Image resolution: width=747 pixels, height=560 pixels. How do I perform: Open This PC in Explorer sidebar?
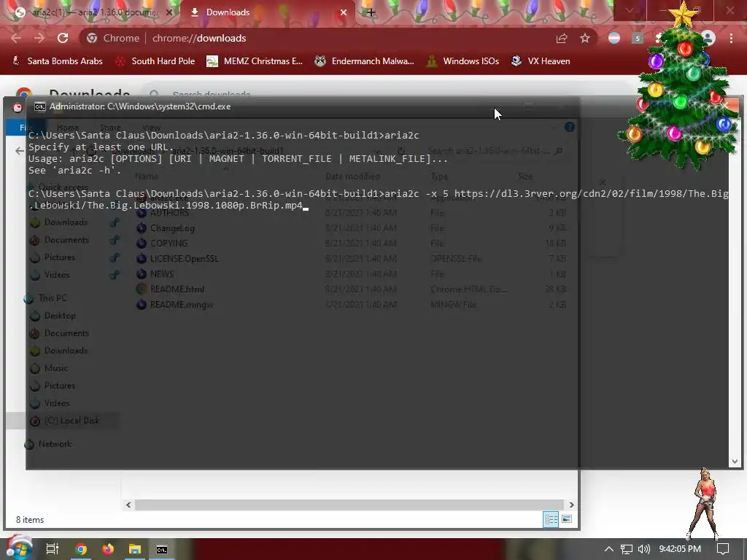tap(53, 298)
